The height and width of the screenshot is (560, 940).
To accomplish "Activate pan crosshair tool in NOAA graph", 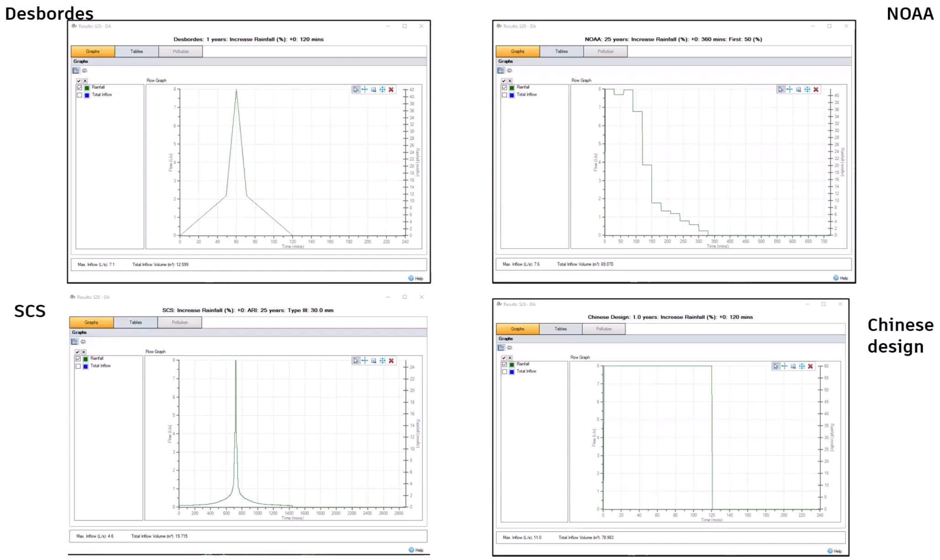I will (x=789, y=89).
